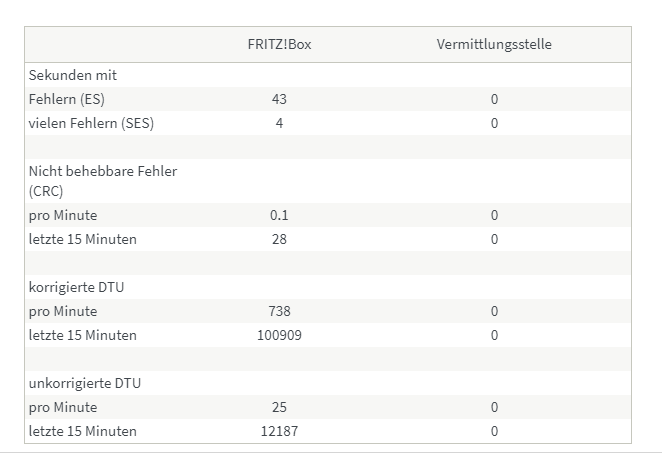
Task: Click the value 12187
Action: click(x=279, y=432)
